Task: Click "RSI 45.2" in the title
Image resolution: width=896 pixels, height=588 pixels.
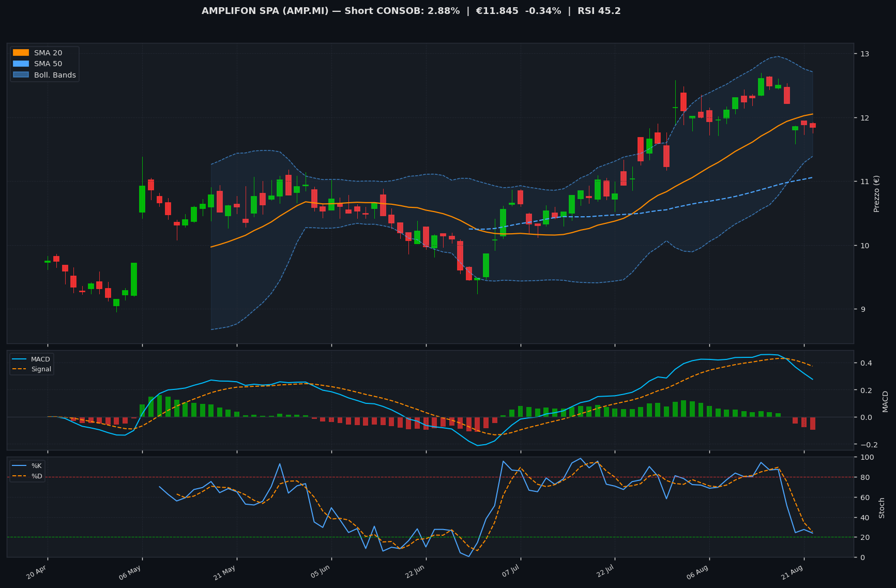Action: (x=600, y=11)
